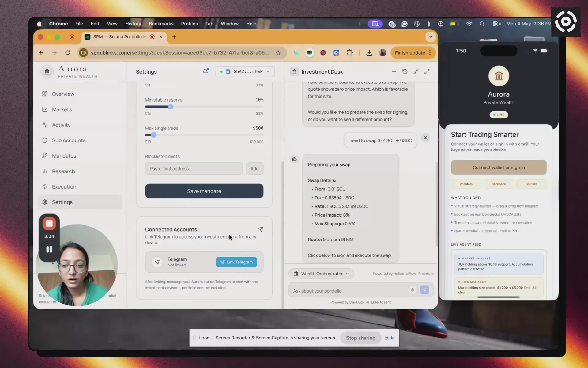Adjust the Max single trade slider
The image size is (588, 368).
pos(154,135)
